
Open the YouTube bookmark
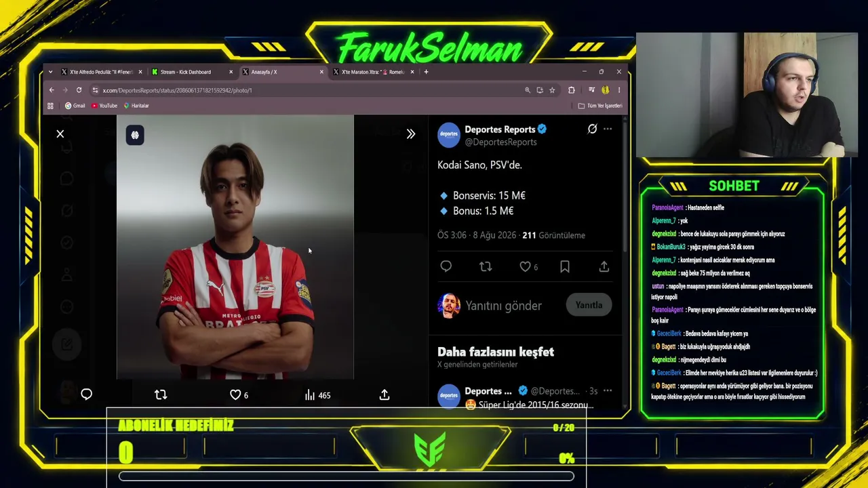104,106
